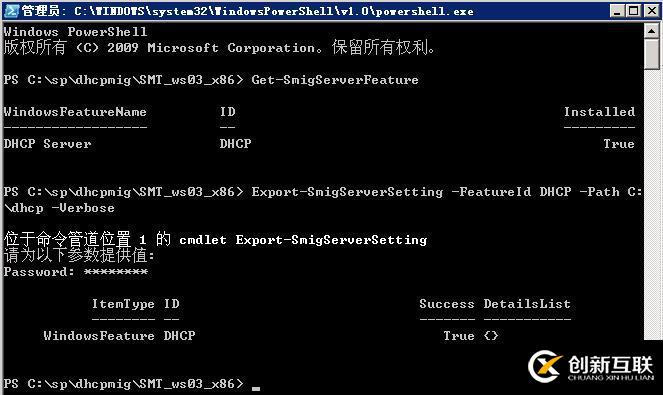The width and height of the screenshot is (663, 395).
Task: Minimize the PowerShell window
Action: [617, 11]
